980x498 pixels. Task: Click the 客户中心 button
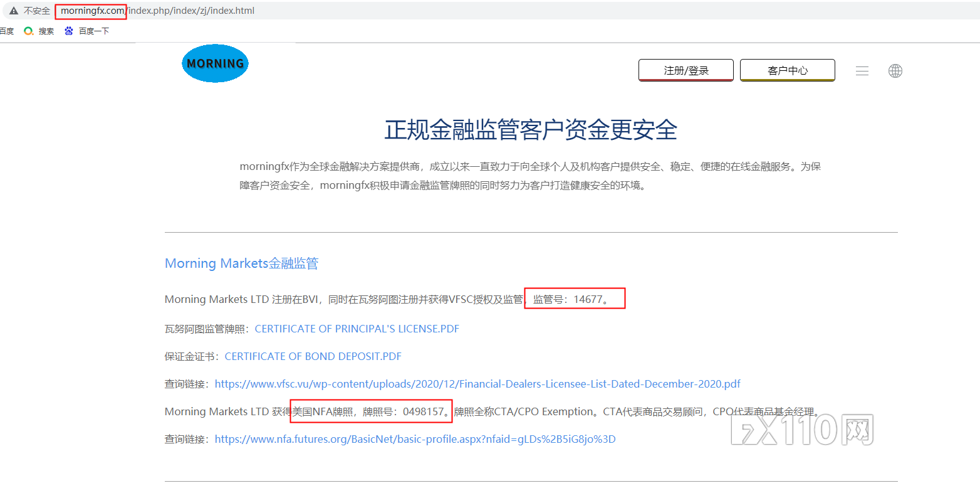coord(788,70)
